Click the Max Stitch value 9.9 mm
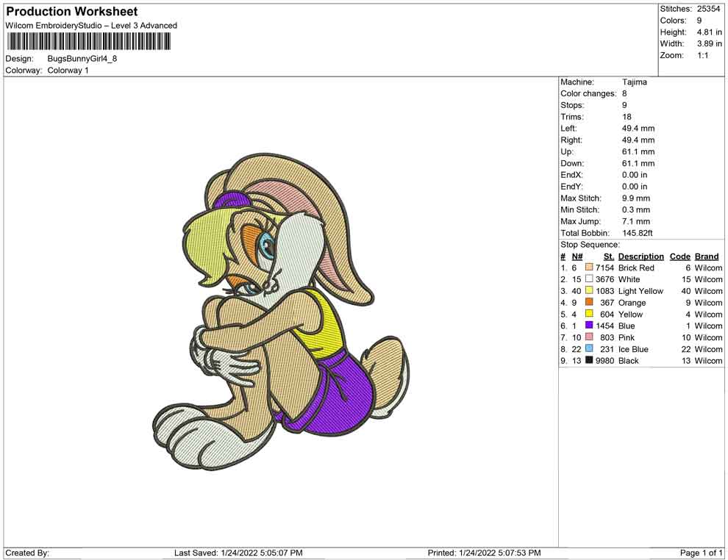This screenshot has height=560, width=728. click(x=636, y=198)
